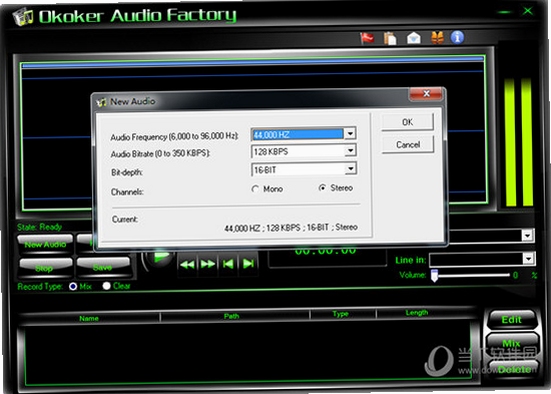Open the Line in dropdown

coord(528,259)
